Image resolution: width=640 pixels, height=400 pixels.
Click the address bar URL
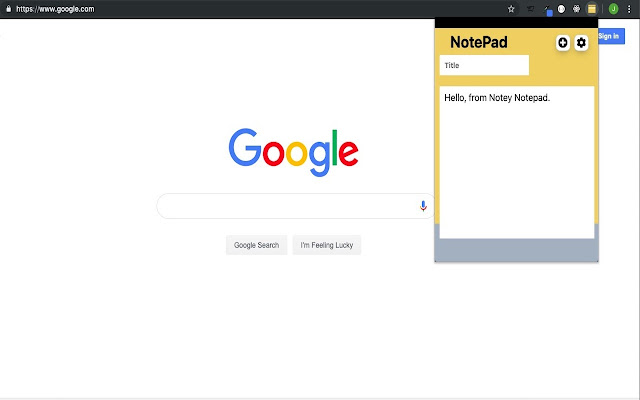[x=55, y=9]
